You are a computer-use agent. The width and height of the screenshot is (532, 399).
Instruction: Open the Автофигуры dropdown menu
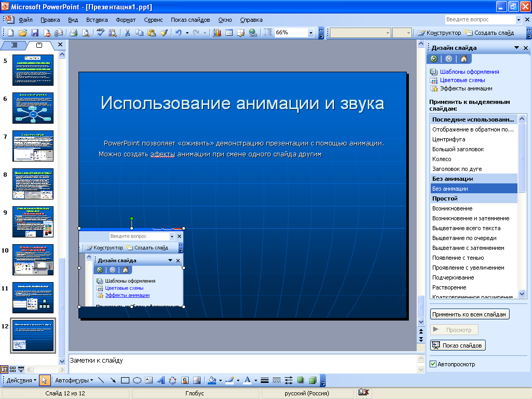[74, 380]
